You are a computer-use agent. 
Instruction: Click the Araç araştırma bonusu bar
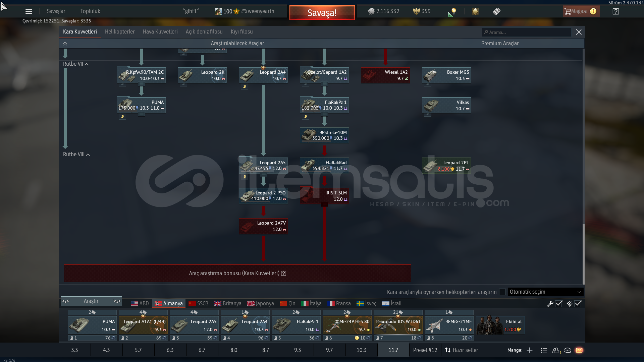pyautogui.click(x=237, y=274)
